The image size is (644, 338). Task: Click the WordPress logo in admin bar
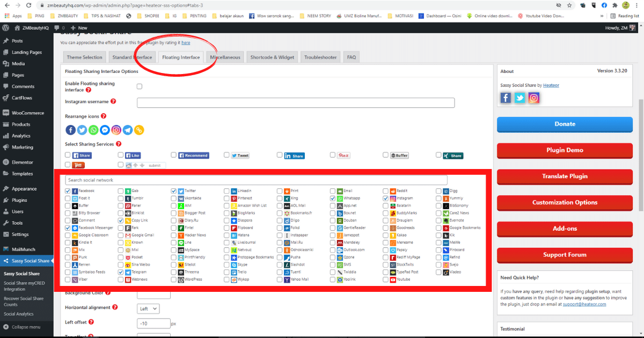coord(5,27)
